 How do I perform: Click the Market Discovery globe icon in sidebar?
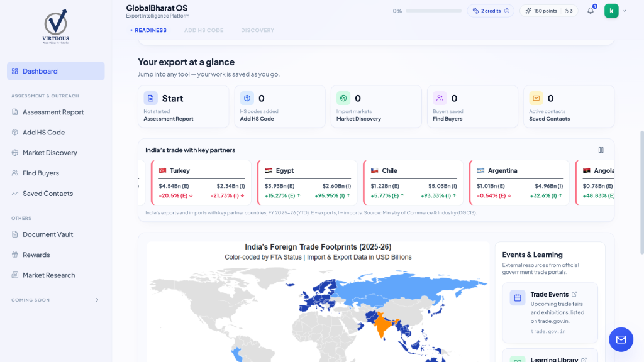click(x=15, y=153)
